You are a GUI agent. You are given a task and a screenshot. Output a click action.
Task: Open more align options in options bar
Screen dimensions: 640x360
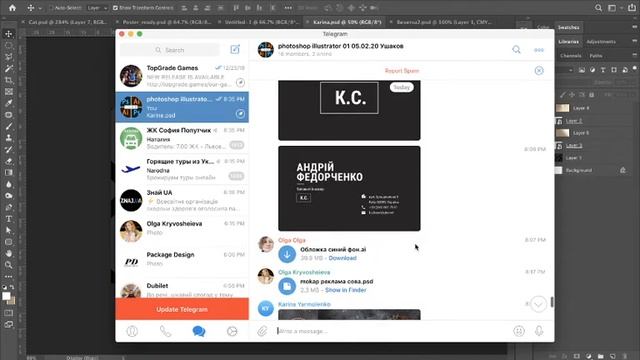288,8
